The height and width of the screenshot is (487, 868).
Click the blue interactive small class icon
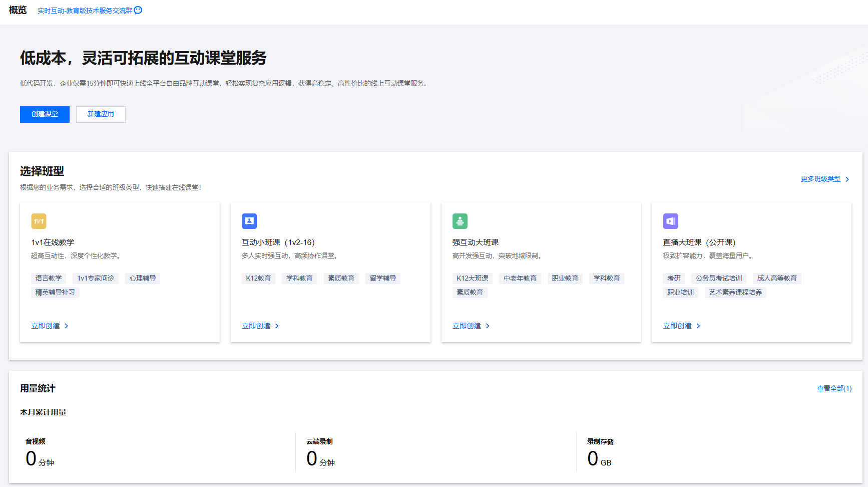[x=249, y=221]
